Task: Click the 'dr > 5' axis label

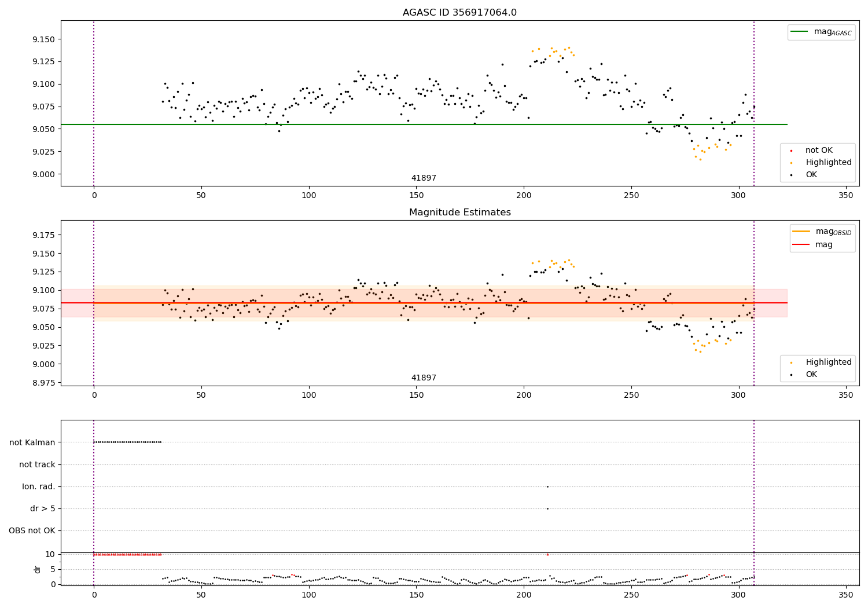Action: pyautogui.click(x=43, y=509)
